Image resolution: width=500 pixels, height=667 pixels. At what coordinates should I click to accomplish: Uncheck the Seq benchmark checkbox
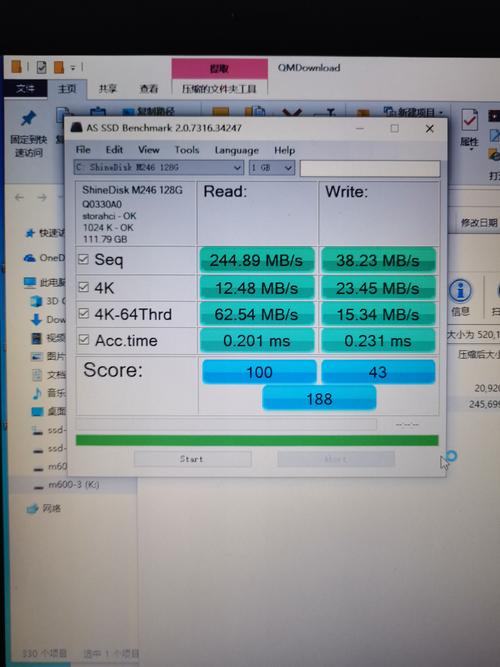pos(83,259)
